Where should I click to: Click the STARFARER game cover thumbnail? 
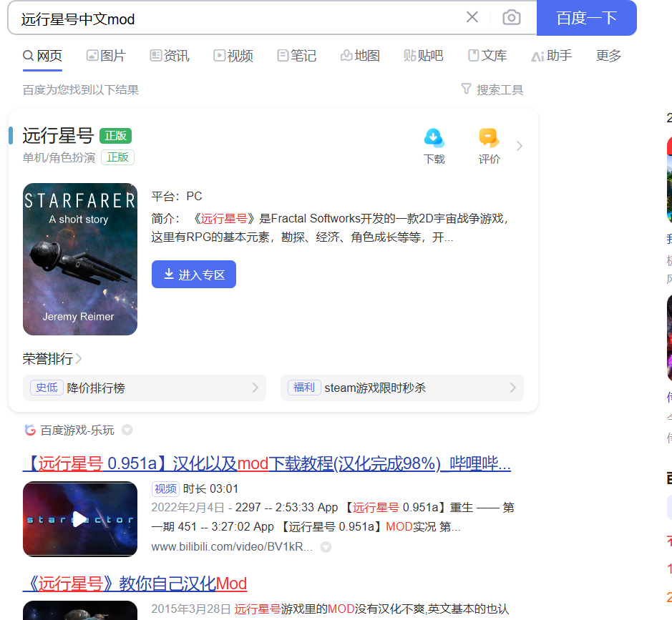coord(79,259)
